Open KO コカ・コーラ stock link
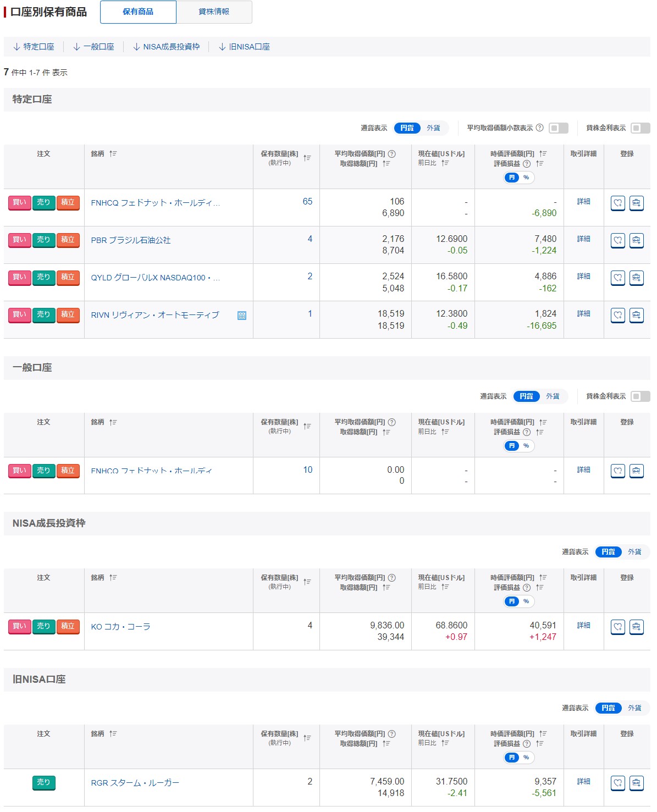The height and width of the screenshot is (812, 657). pos(120,627)
